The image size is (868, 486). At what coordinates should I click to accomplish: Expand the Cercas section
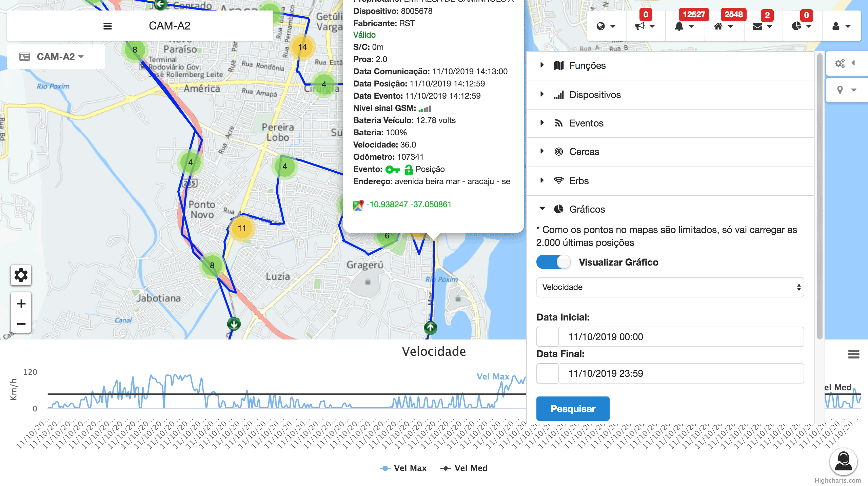point(670,152)
